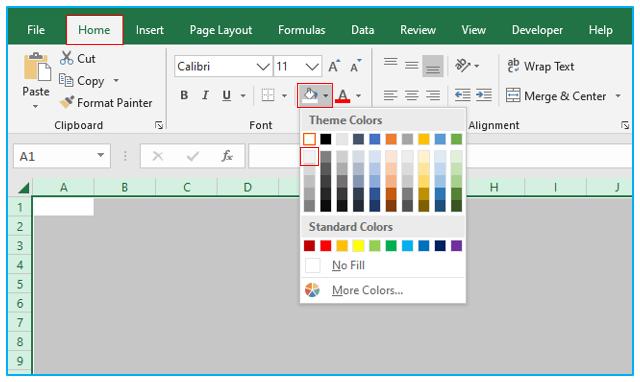
Task: Expand the Merge & Center dropdown arrow
Action: pyautogui.click(x=618, y=96)
